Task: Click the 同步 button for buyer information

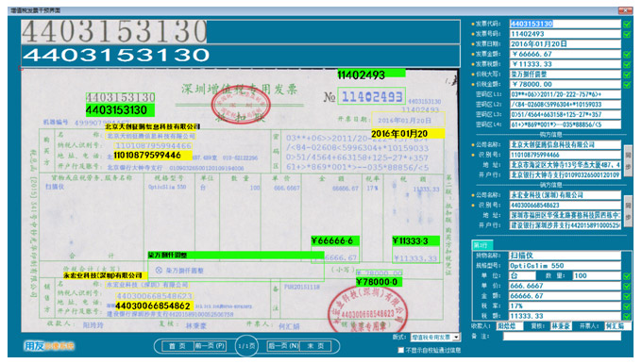Action: pyautogui.click(x=628, y=159)
